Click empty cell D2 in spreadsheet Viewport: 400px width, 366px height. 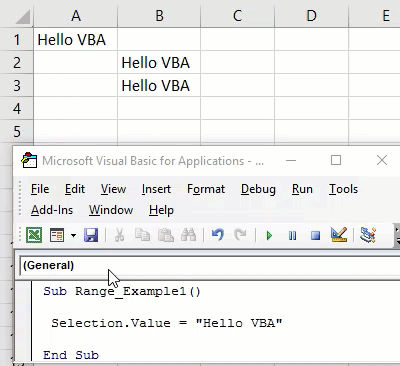pyautogui.click(x=312, y=62)
